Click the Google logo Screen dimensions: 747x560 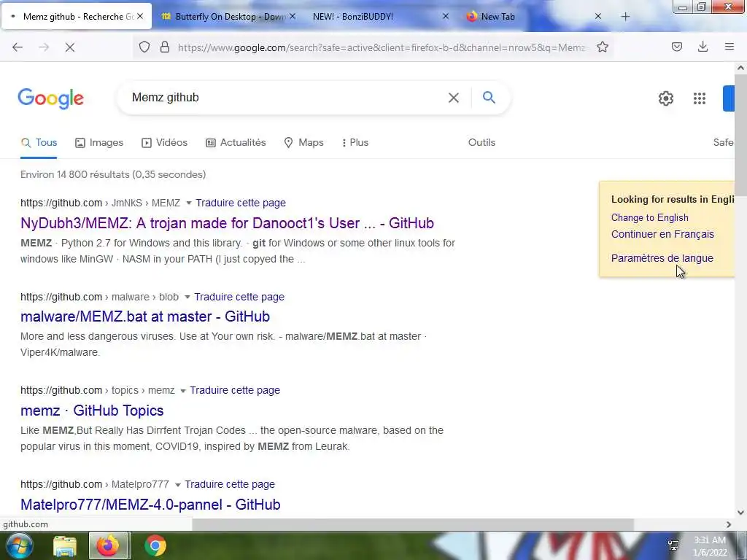pyautogui.click(x=51, y=98)
